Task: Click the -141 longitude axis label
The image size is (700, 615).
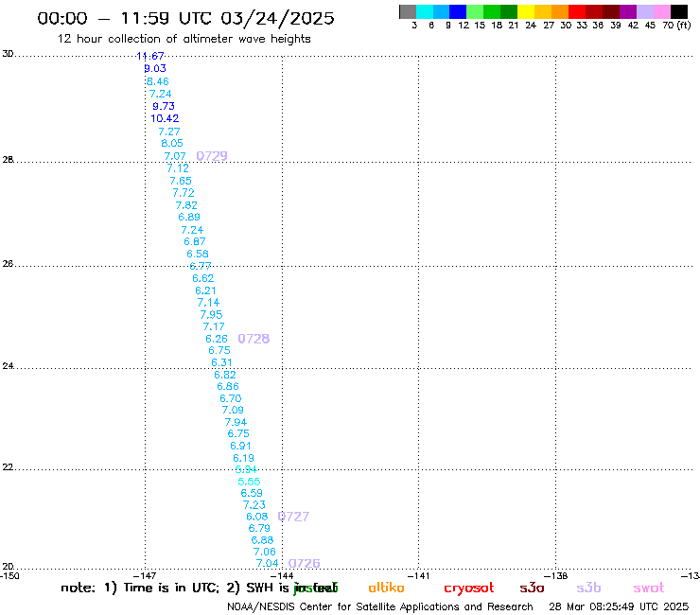Action: click(x=418, y=576)
